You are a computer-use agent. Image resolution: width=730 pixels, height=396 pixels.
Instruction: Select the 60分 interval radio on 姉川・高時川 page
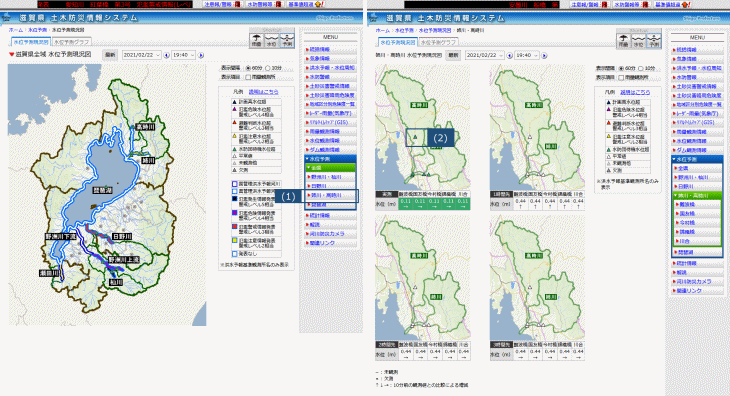pyautogui.click(x=621, y=68)
